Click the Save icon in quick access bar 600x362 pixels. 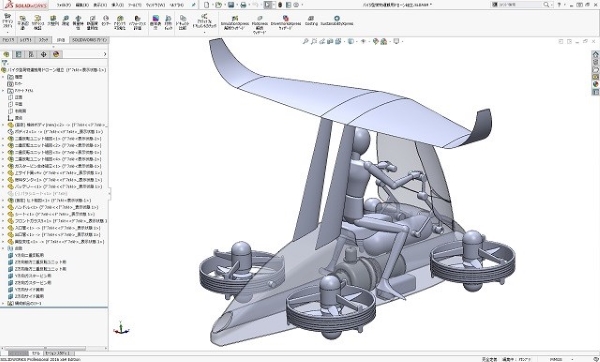pos(231,5)
